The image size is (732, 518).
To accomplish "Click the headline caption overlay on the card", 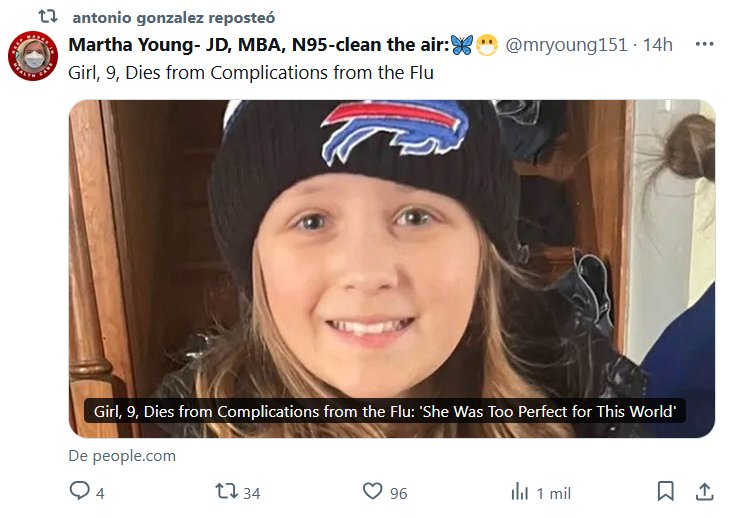I will click(x=391, y=411).
